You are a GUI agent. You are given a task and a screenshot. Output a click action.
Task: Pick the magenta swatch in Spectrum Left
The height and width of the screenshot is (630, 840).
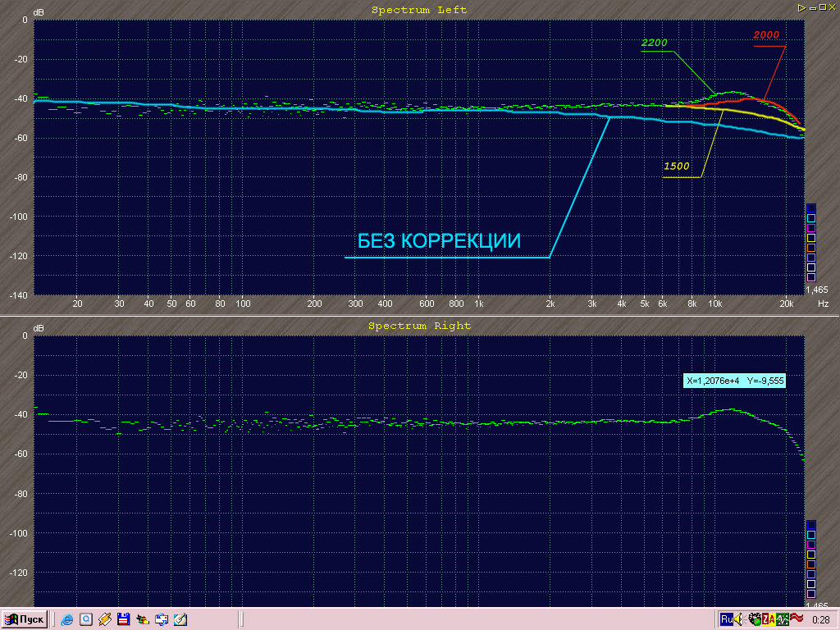pos(811,228)
